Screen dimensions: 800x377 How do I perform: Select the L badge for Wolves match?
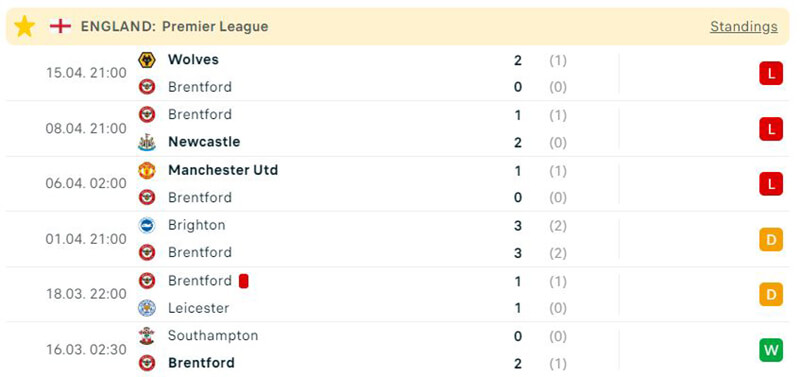(x=770, y=73)
